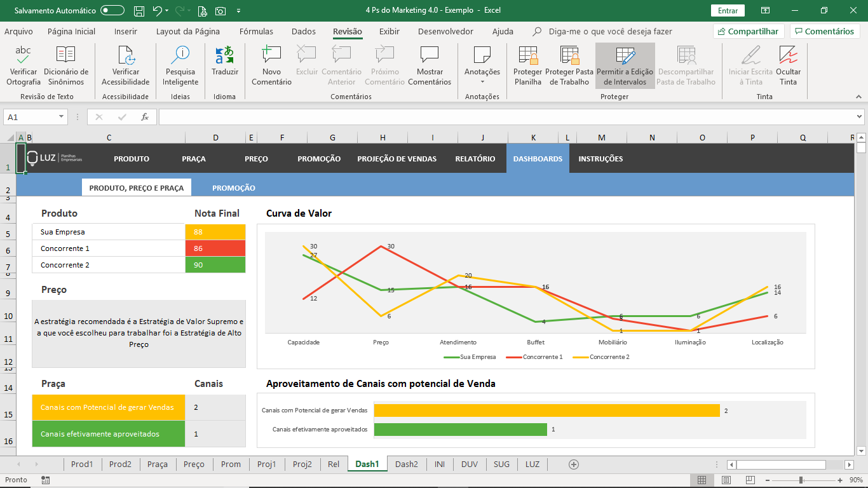Click the Verificar Acessibilidade icon

click(126, 65)
